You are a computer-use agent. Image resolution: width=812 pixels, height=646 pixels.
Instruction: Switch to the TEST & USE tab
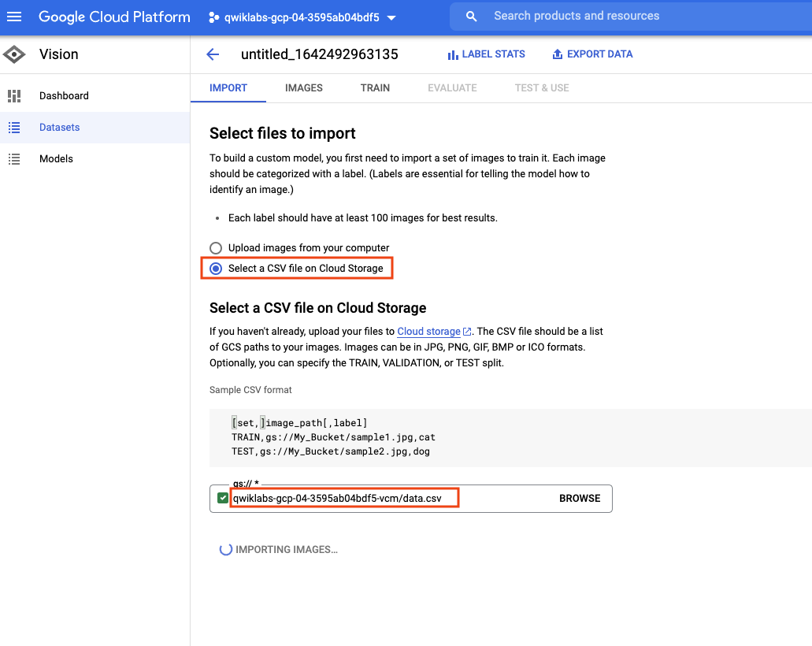(x=542, y=88)
